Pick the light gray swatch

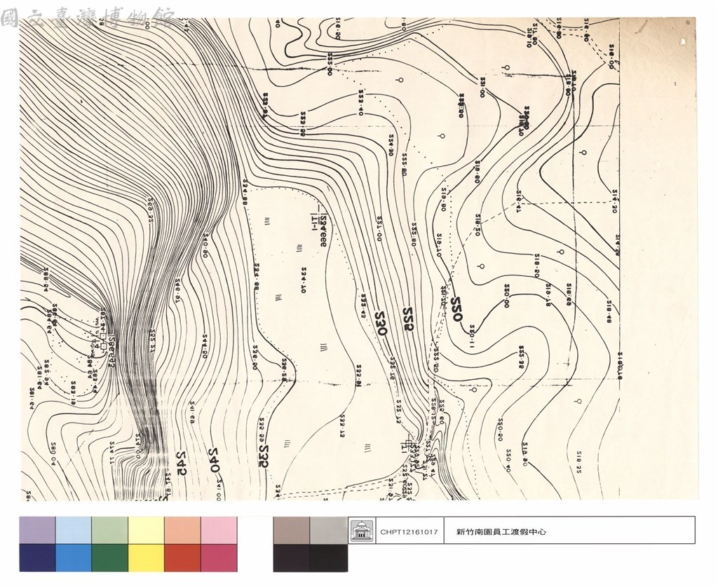[x=328, y=531]
